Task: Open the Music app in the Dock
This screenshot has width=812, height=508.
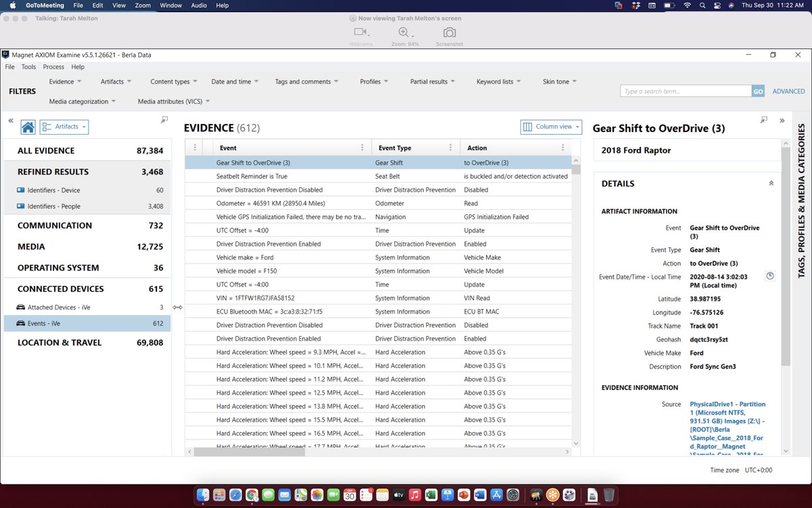Action: point(414,495)
